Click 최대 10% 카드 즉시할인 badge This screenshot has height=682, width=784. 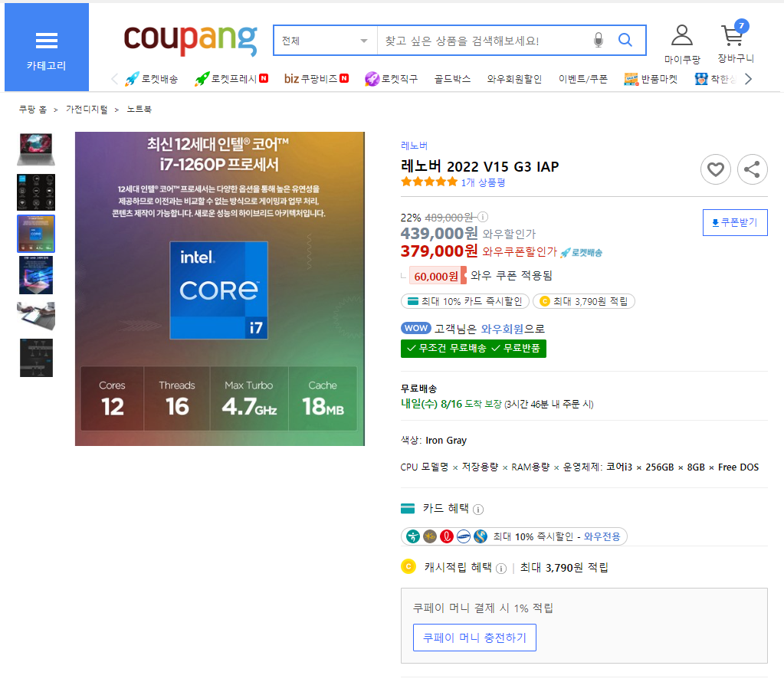(x=465, y=301)
